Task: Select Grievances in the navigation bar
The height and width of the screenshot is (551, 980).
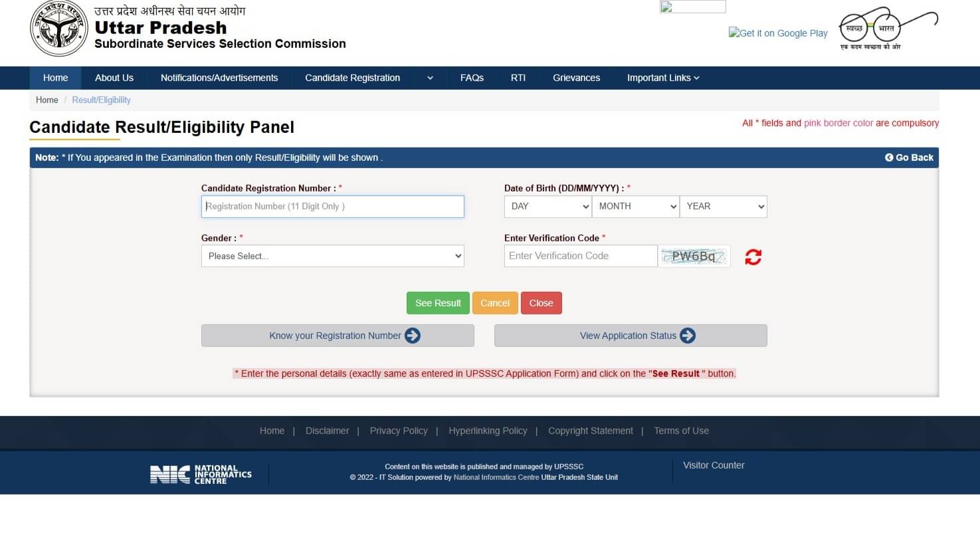Action: pyautogui.click(x=576, y=78)
